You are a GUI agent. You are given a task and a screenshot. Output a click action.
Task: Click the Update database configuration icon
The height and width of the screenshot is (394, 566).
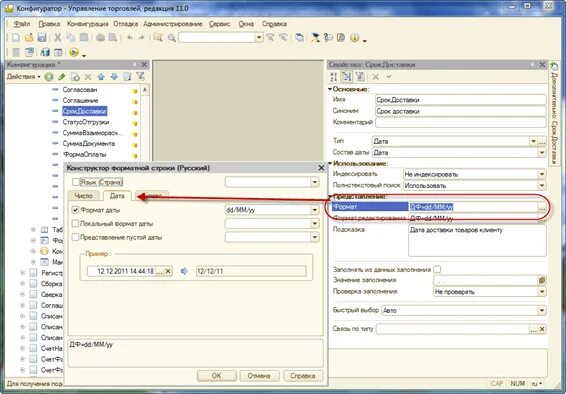pyautogui.click(x=45, y=53)
